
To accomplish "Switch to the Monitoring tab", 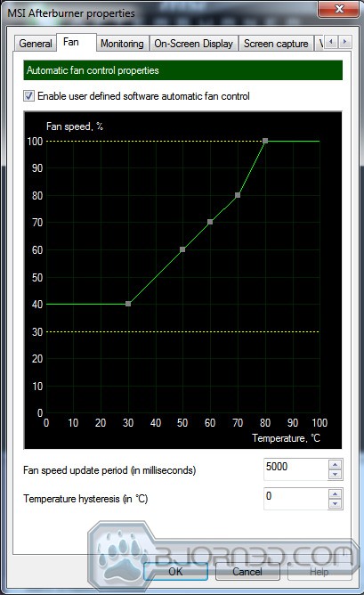I will coord(122,44).
